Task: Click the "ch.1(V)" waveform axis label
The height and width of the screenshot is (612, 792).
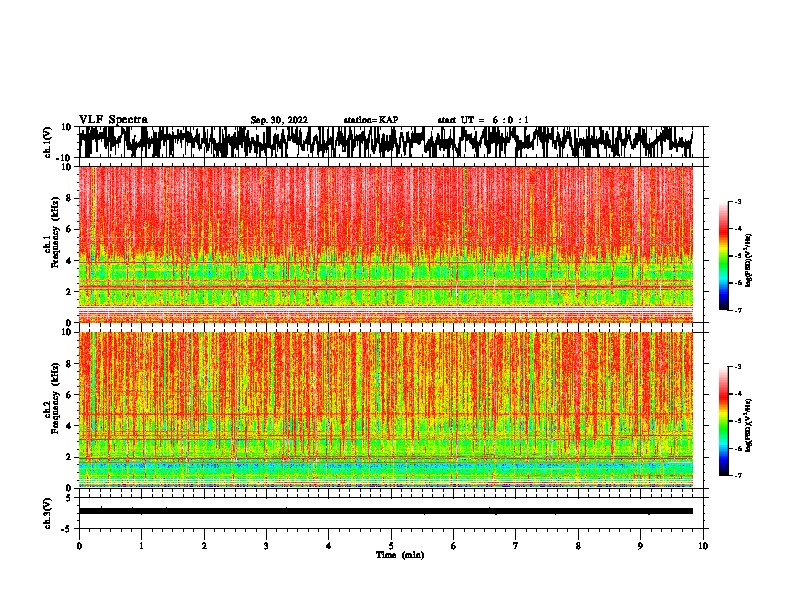Action: coord(48,141)
